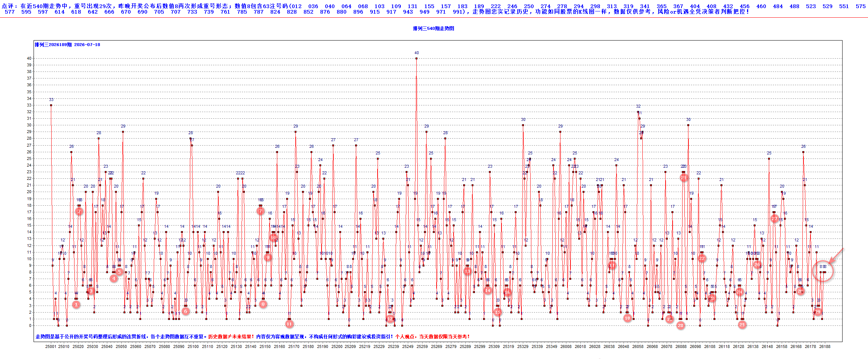Click pink repeat marker number 18
The width and height of the screenshot is (868, 359).
pos(627,318)
